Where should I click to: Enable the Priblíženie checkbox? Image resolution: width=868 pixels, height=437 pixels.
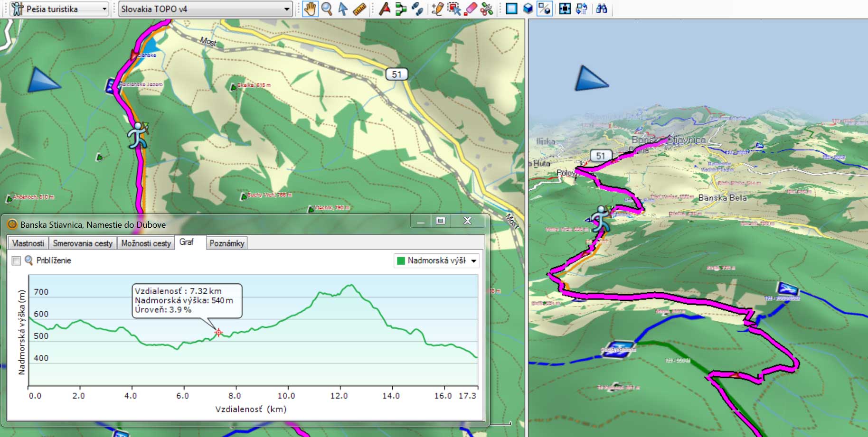click(x=17, y=260)
